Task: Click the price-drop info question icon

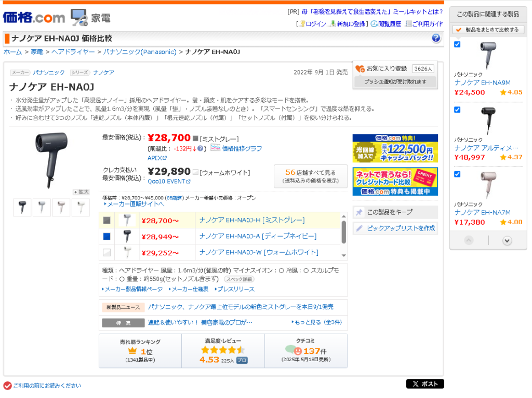Action: tap(200, 148)
